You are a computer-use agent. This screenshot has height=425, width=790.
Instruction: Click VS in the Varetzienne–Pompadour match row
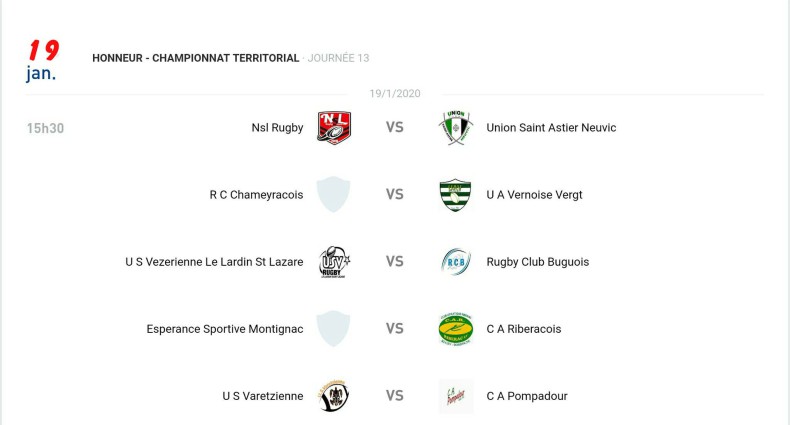395,396
